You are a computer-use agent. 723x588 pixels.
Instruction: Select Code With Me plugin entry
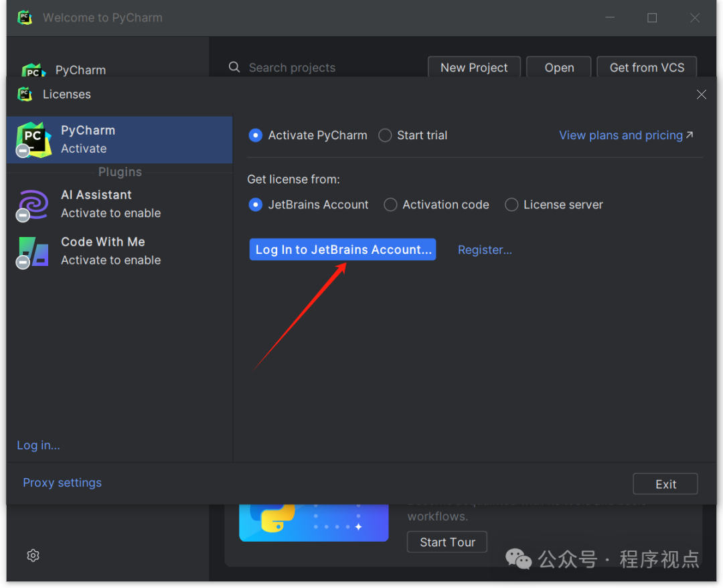(119, 251)
